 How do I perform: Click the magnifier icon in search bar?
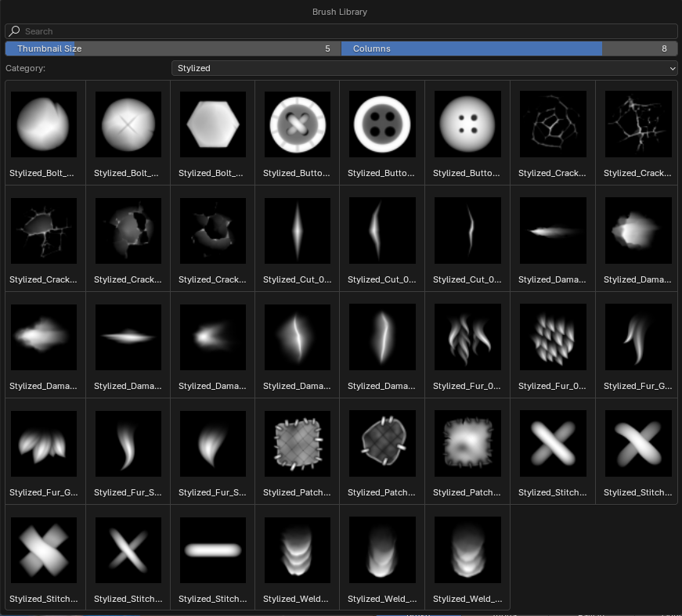pos(15,31)
